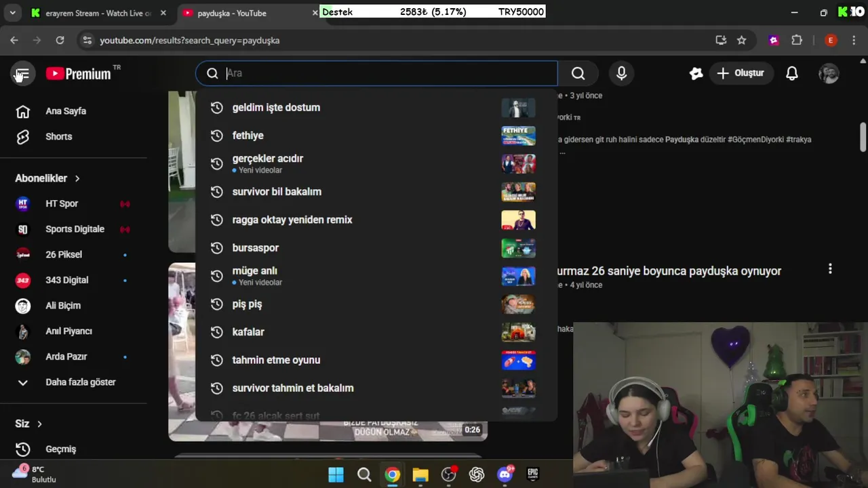Screen dimensions: 868x488
Task: Open Chrome extensions puzzle icon
Action: [x=797, y=40]
